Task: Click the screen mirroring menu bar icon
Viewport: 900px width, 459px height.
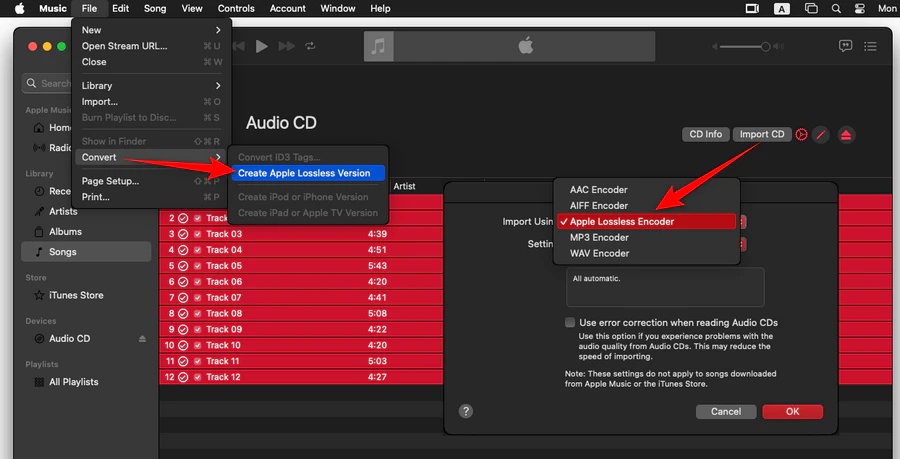Action: (x=752, y=8)
